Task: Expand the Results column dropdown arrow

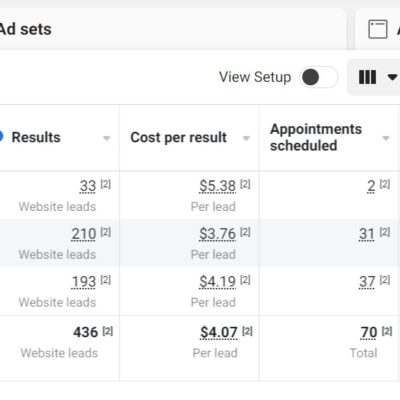Action: (107, 138)
